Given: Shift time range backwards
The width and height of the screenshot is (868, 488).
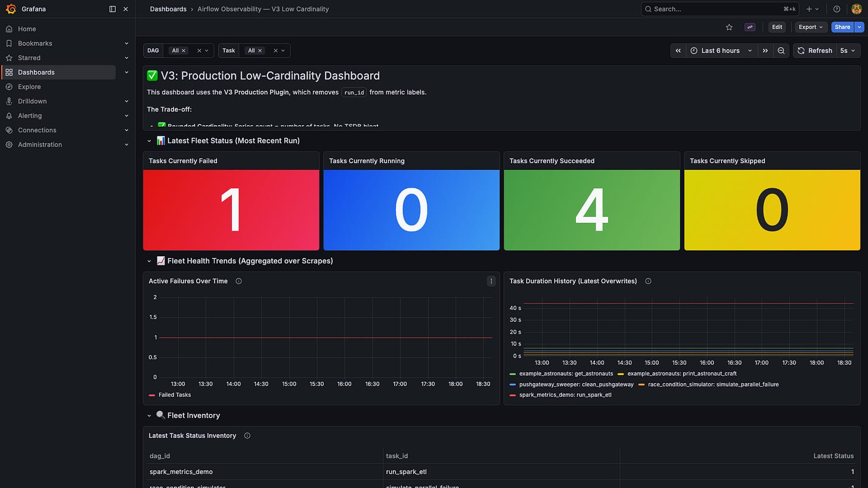Looking at the screenshot, I should click(678, 51).
